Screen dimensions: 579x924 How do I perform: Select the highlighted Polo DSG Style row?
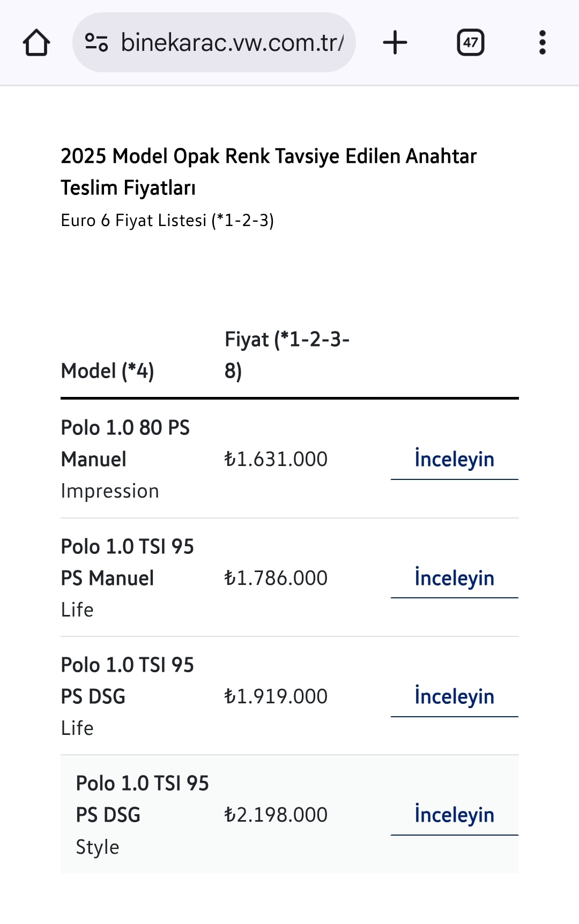coord(289,815)
